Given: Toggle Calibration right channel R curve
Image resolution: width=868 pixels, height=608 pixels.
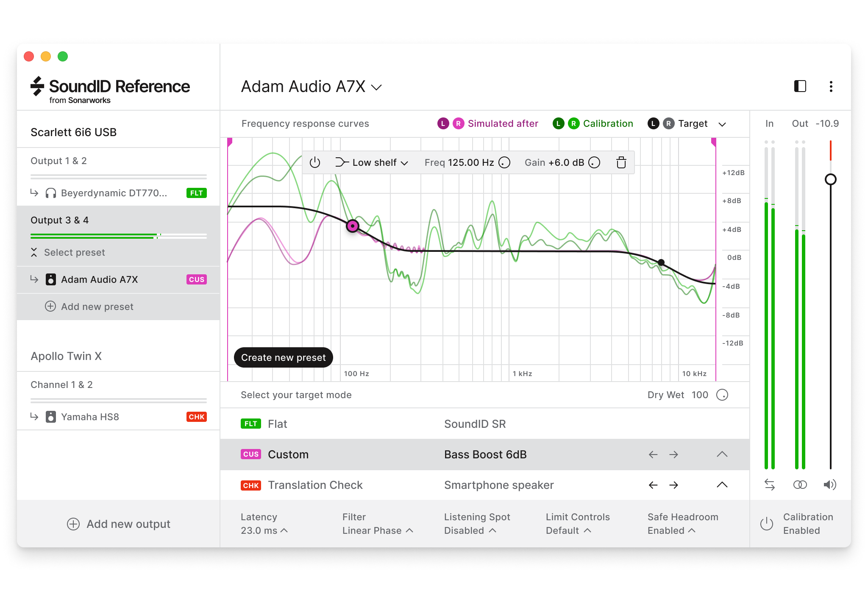Looking at the screenshot, I should click(x=573, y=123).
